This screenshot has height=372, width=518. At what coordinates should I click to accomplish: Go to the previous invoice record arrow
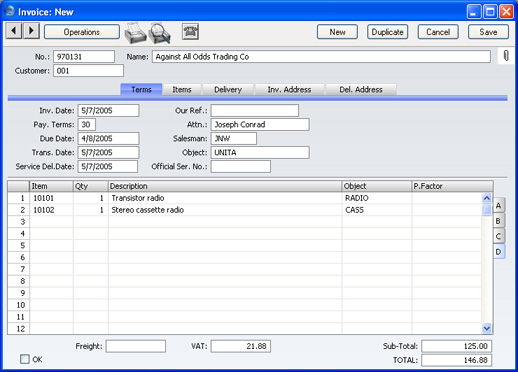tap(14, 31)
